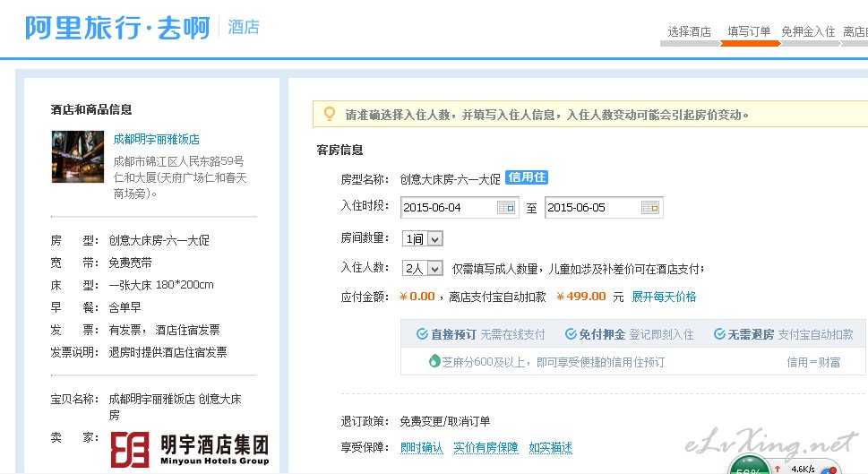Click the 芝麻分600及以上 credit booking text
The image size is (868, 474).
point(553,362)
